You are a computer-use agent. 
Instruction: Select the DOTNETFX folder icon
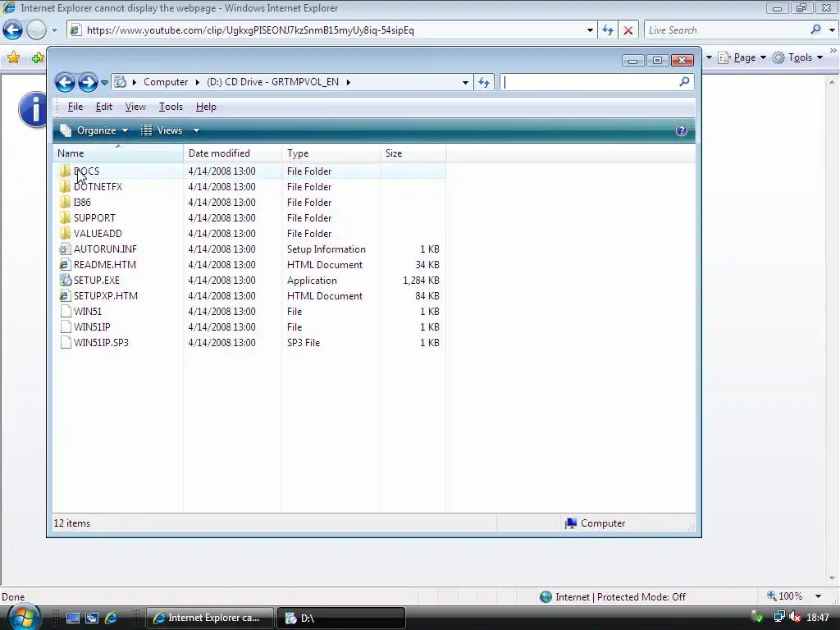(65, 186)
